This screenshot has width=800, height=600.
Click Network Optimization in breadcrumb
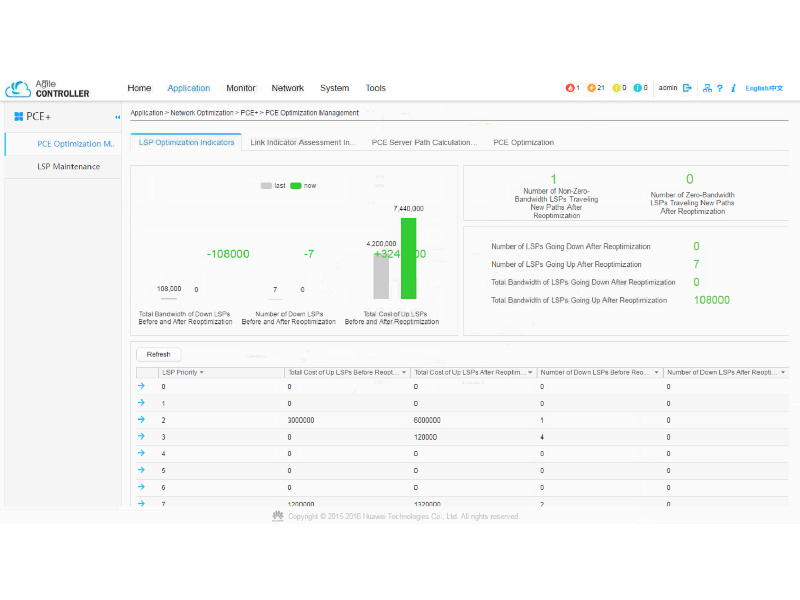202,113
